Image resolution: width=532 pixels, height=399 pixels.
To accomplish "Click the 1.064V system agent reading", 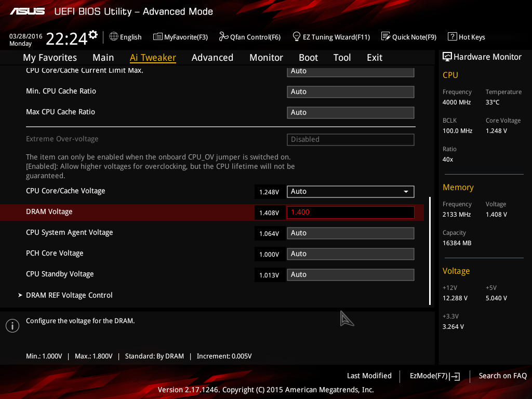I will [x=270, y=233].
